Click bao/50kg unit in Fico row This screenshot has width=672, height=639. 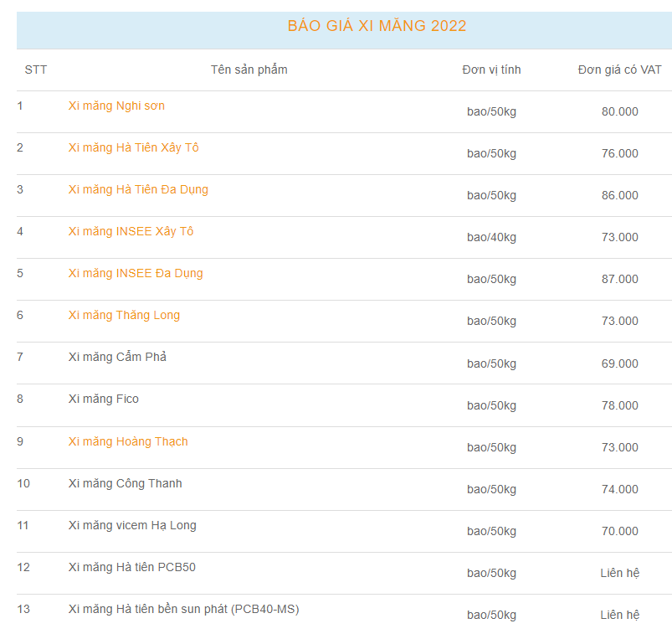coord(491,405)
